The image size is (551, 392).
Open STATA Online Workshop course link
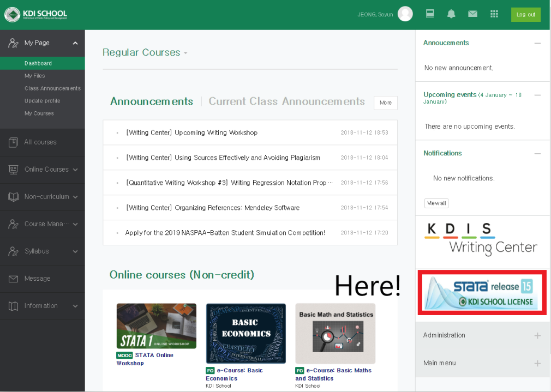click(x=145, y=359)
